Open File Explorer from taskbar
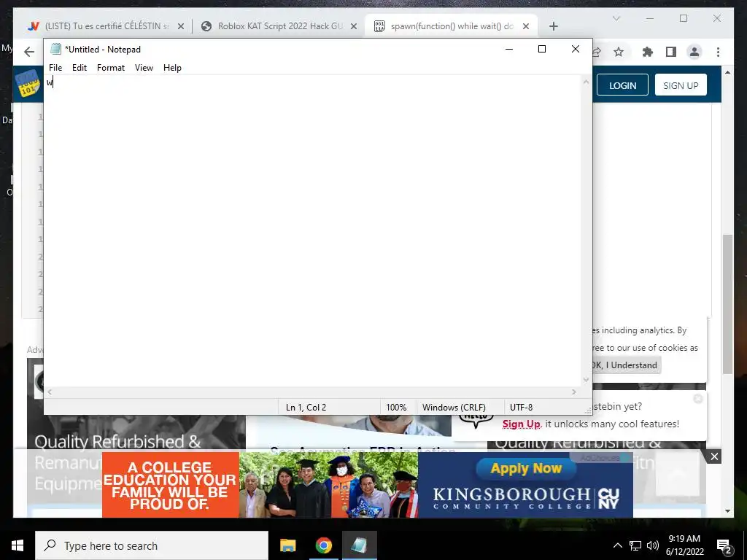747x560 pixels. click(x=287, y=545)
